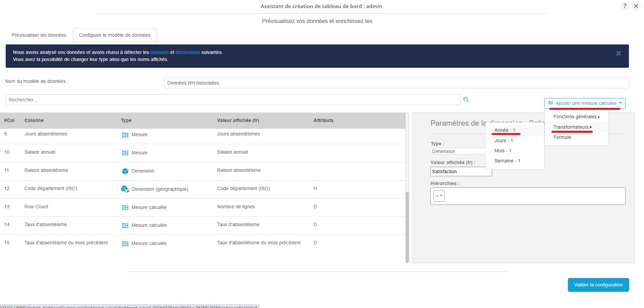
Task: Click the measure icon for Jours absentéismes
Action: pyautogui.click(x=125, y=135)
